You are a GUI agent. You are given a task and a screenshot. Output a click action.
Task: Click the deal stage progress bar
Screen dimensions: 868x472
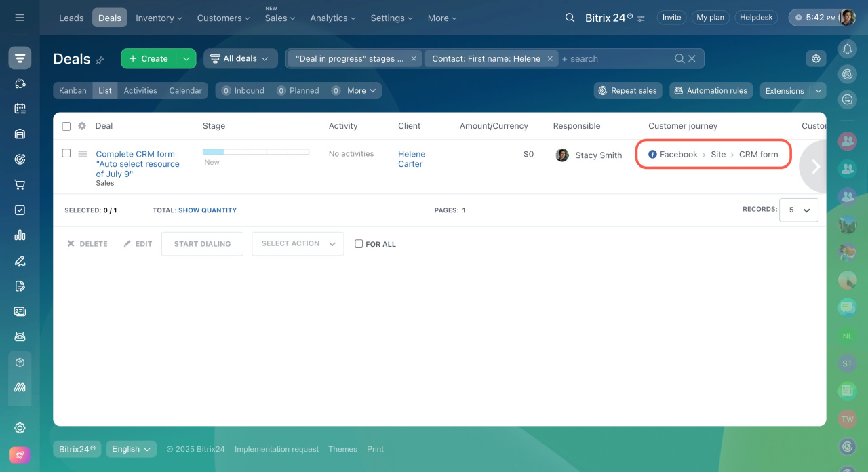click(x=256, y=152)
